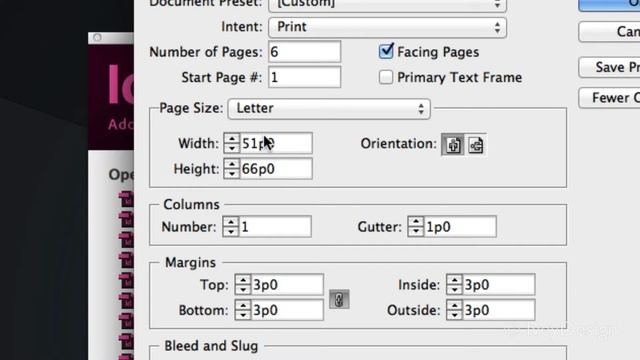Viewport: 640px width, 360px height.
Task: Open the Document Preset dropdown
Action: coord(387,5)
